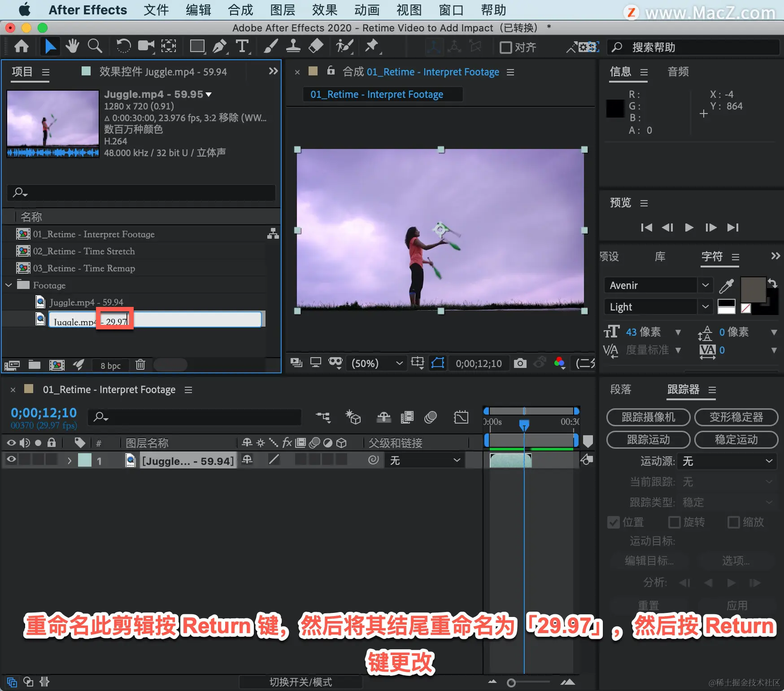Open the 效果 menu
The image size is (784, 691).
pos(325,10)
